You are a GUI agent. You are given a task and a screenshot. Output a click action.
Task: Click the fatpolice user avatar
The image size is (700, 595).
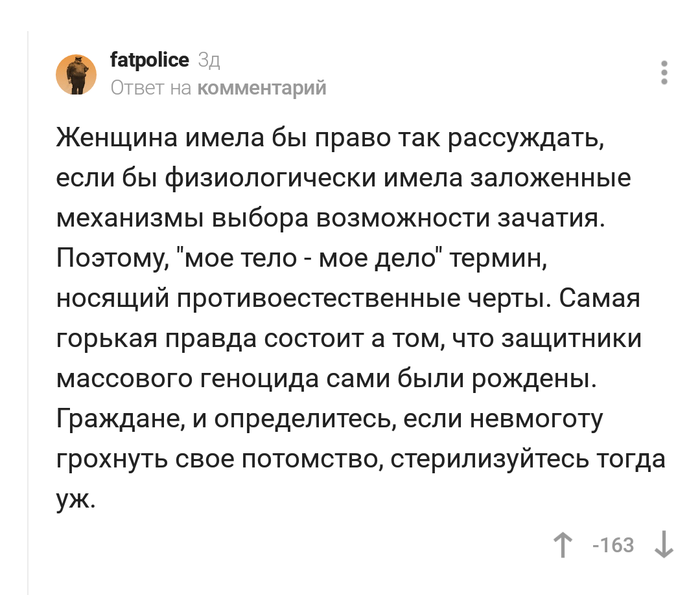pyautogui.click(x=75, y=74)
